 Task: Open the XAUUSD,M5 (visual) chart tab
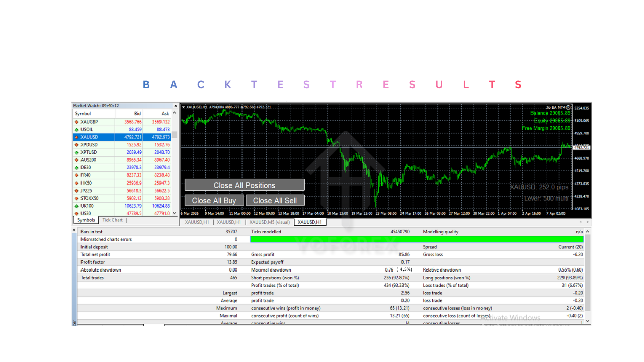(270, 222)
